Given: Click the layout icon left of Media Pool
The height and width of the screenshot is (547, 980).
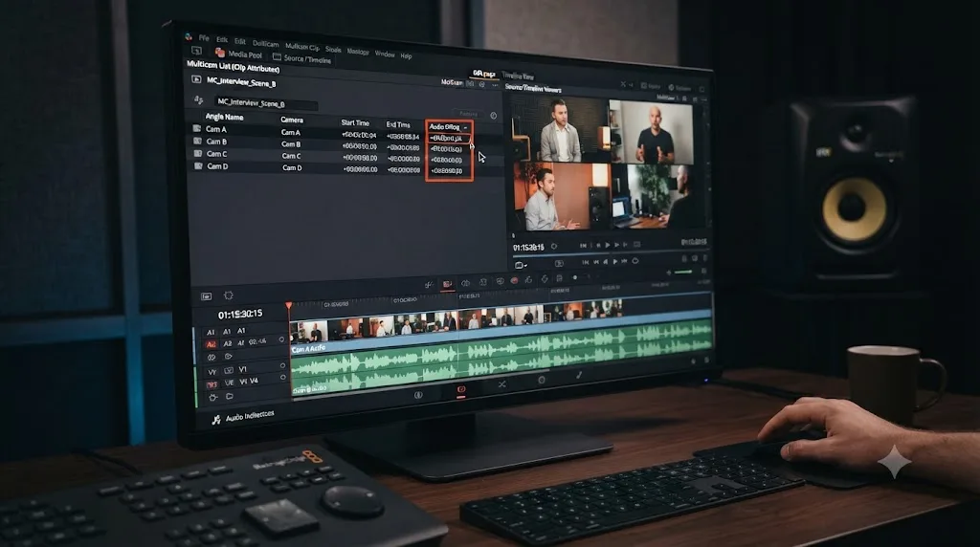Looking at the screenshot, I should [x=197, y=51].
